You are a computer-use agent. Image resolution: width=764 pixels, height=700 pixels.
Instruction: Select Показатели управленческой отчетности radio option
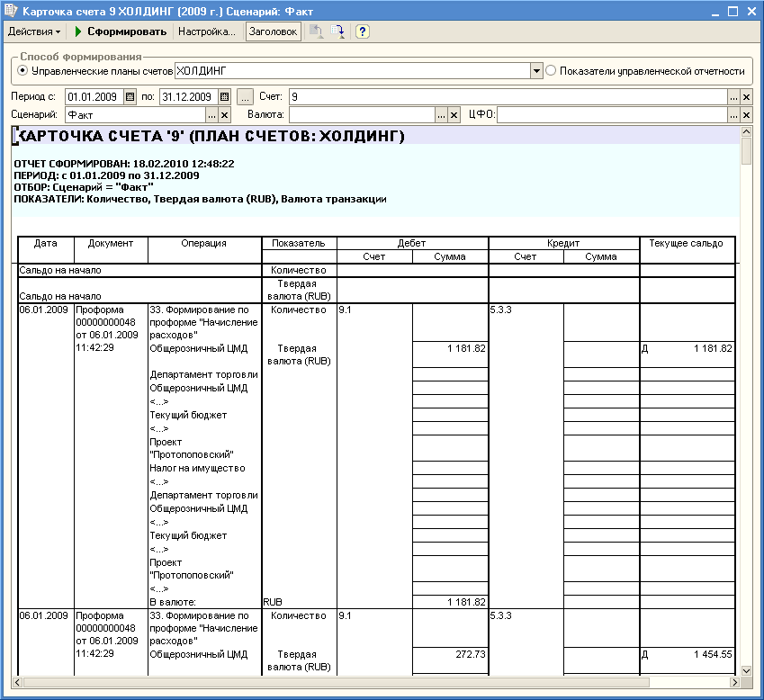click(552, 70)
